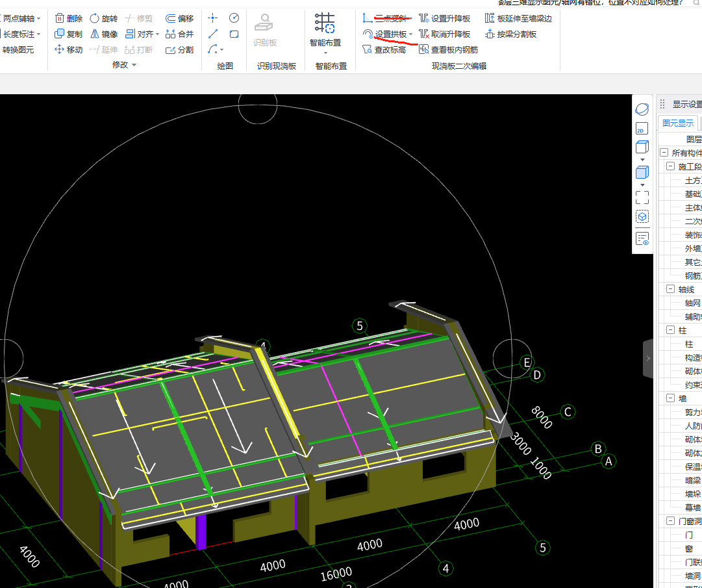Image resolution: width=702 pixels, height=588 pixels.
Task: Click the wireframe cube view icon
Action: point(642,147)
